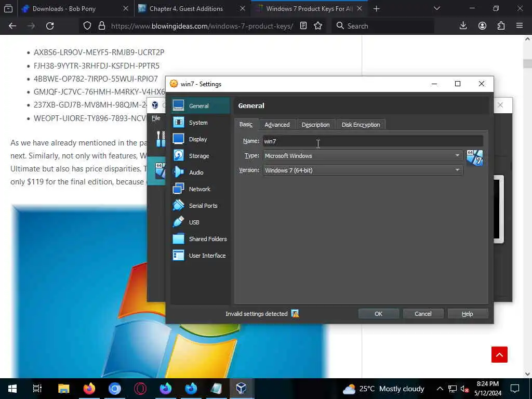The image size is (532, 399).
Task: Open the Display settings category
Action: (x=200, y=139)
